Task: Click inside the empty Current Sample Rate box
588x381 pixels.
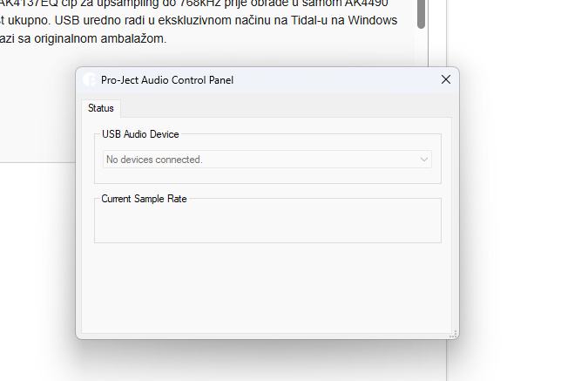Action: (x=267, y=223)
